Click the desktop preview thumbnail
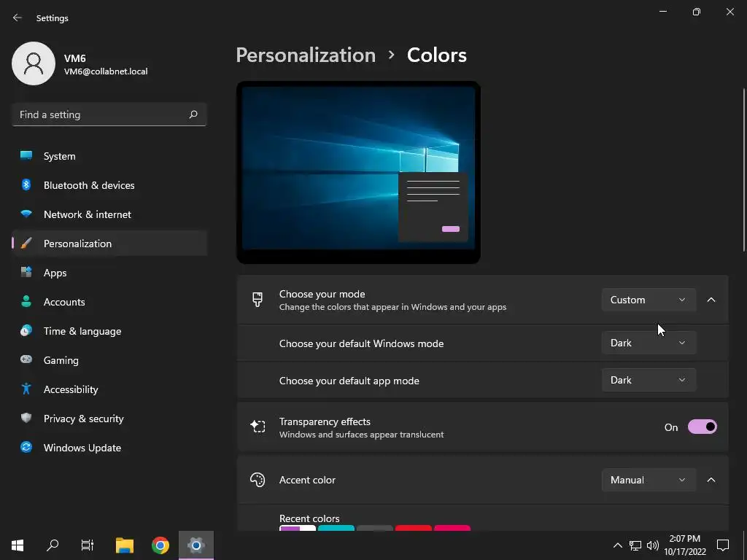This screenshot has height=560, width=747. click(x=358, y=172)
